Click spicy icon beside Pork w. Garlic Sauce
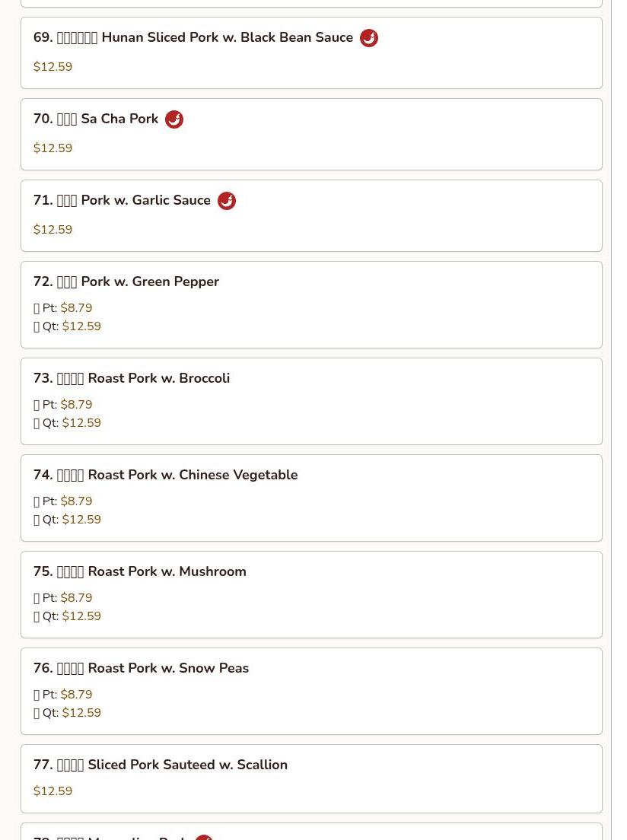627x840 pixels. pyautogui.click(x=226, y=201)
